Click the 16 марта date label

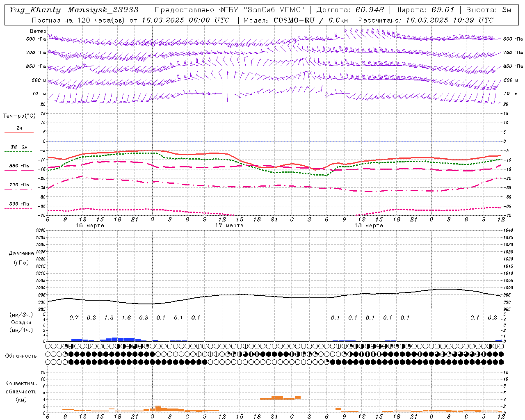coord(90,226)
